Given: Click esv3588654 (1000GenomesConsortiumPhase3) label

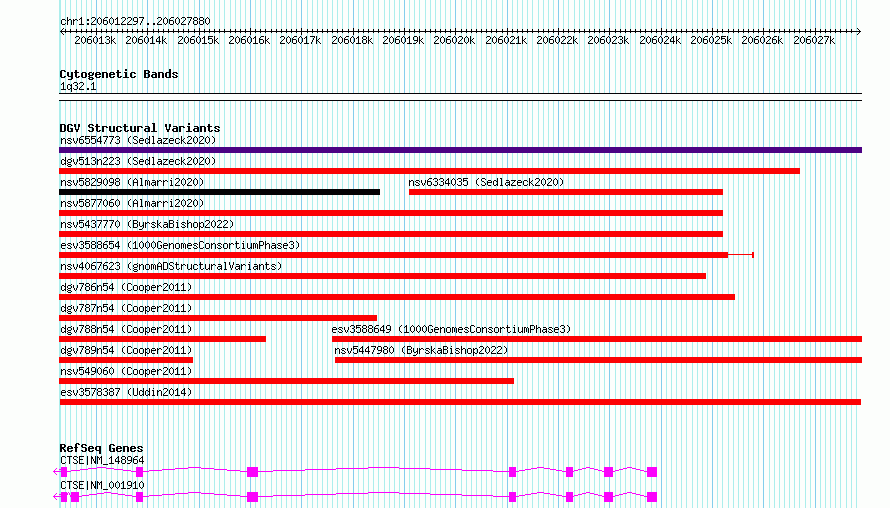Looking at the screenshot, I should (x=180, y=245).
